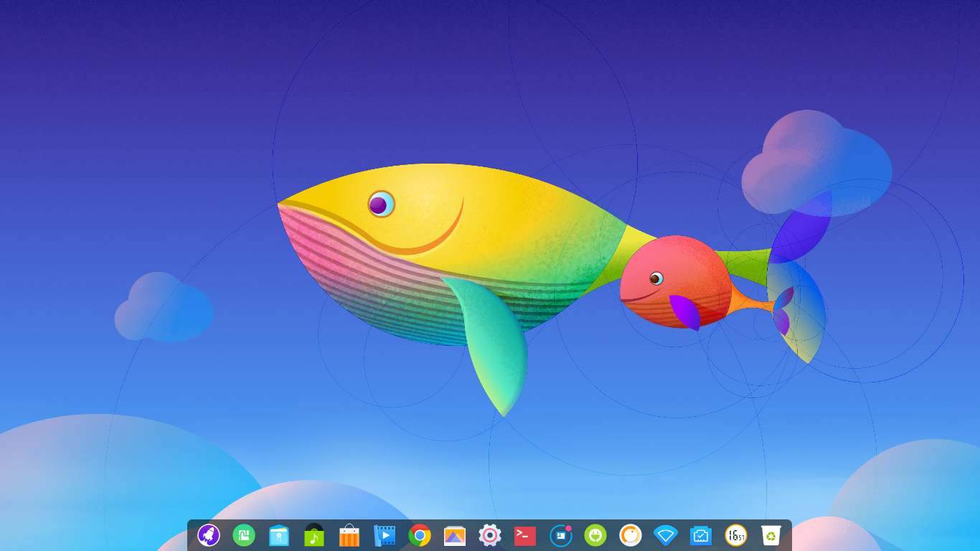The width and height of the screenshot is (980, 551).
Task: Launch the Deepin Music player
Action: tap(314, 535)
